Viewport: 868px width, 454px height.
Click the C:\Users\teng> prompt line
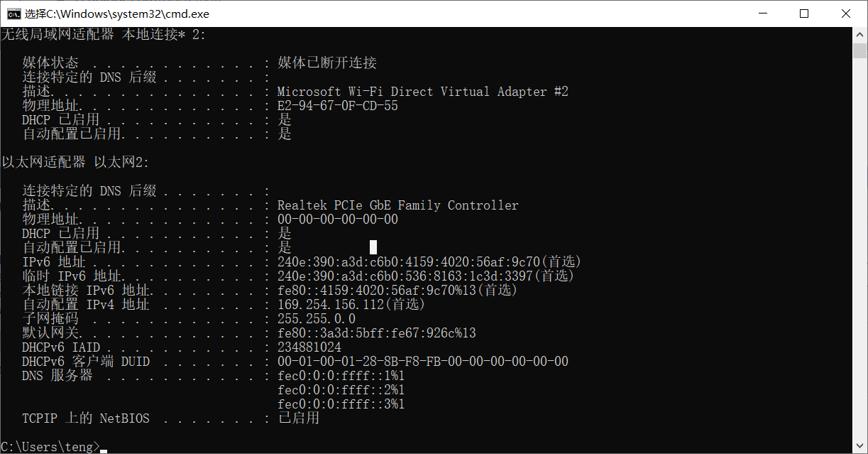pos(50,446)
